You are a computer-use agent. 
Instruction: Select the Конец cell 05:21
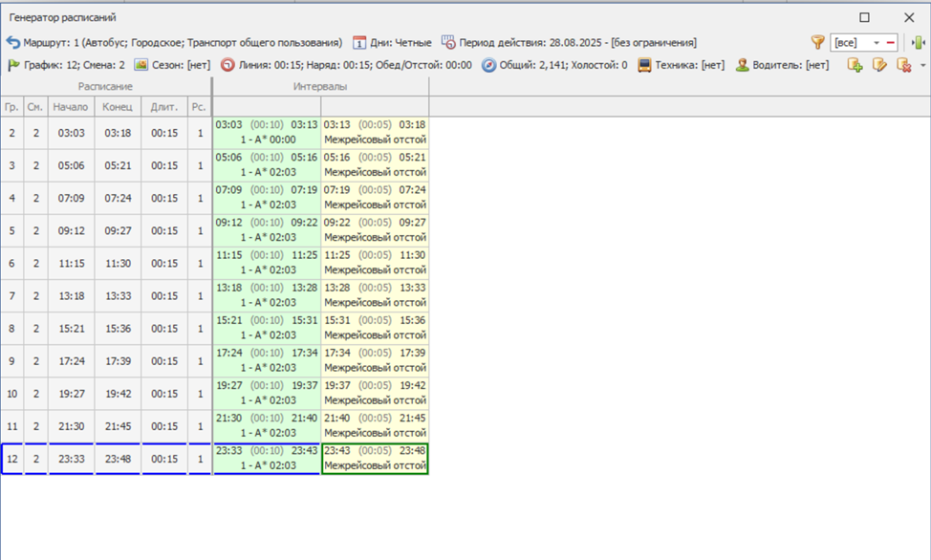tap(118, 165)
